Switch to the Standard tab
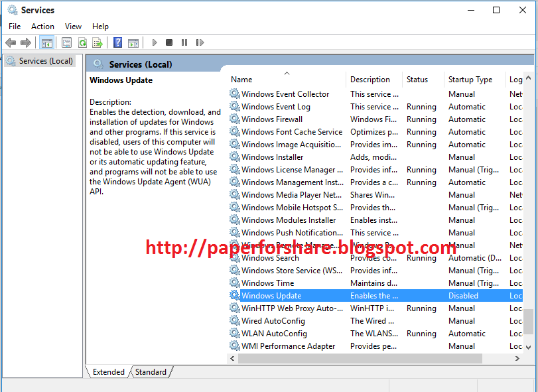538x392 pixels. click(x=151, y=372)
